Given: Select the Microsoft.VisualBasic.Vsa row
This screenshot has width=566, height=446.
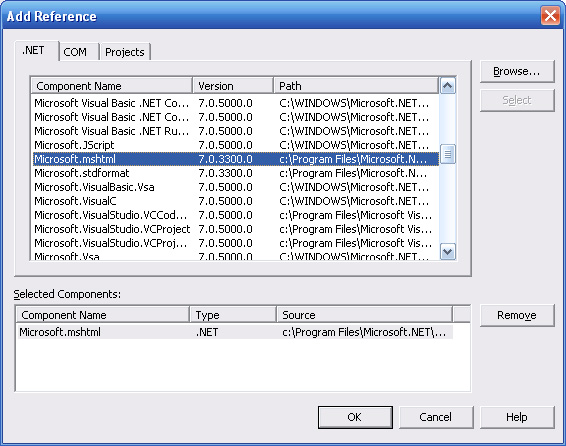Looking at the screenshot, I should 236,187.
